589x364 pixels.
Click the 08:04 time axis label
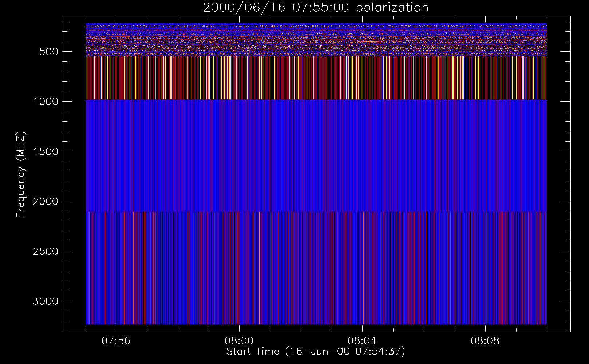(x=362, y=341)
